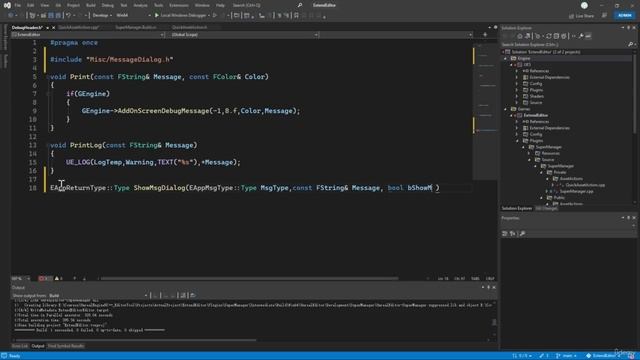
Task: Open the Debug menu
Action: [108, 5]
